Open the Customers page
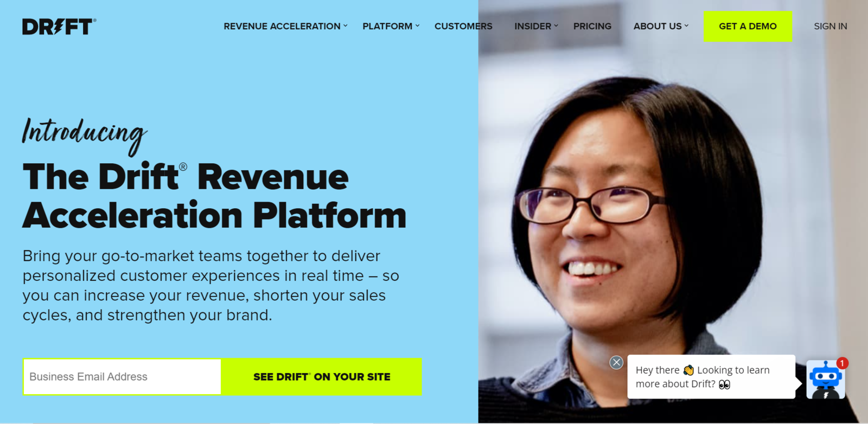Image resolution: width=868 pixels, height=424 pixels. (463, 26)
